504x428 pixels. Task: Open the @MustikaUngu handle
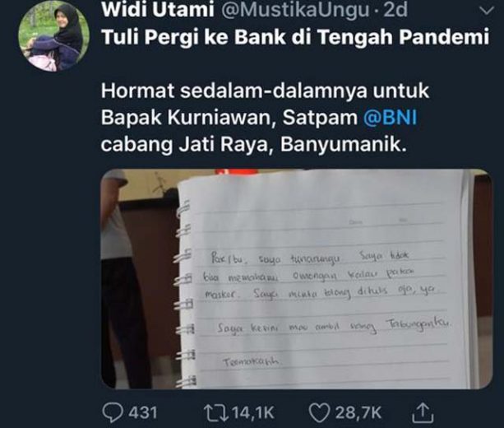(294, 10)
